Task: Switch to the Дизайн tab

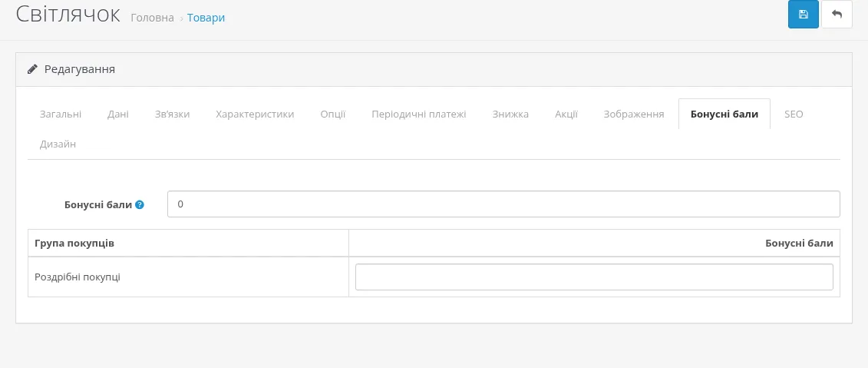Action: click(x=58, y=144)
